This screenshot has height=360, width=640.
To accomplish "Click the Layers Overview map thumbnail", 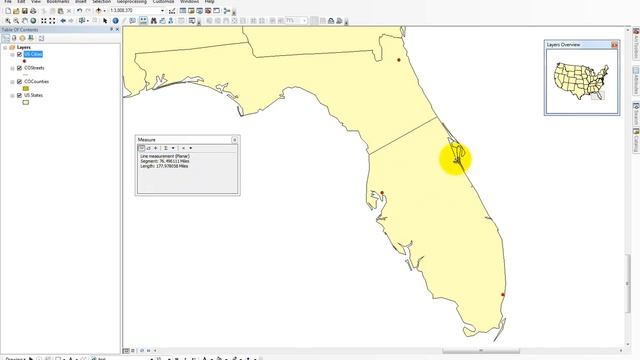I will pyautogui.click(x=582, y=81).
